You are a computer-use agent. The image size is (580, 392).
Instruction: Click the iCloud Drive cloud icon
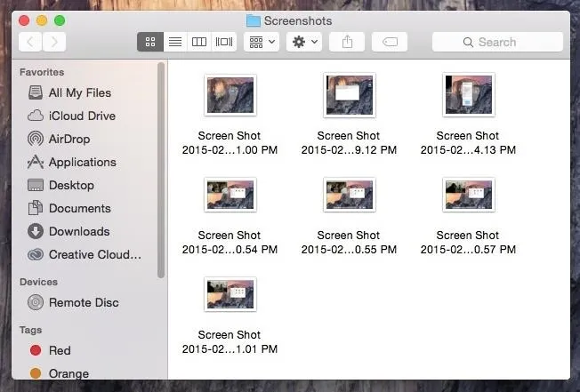point(36,116)
